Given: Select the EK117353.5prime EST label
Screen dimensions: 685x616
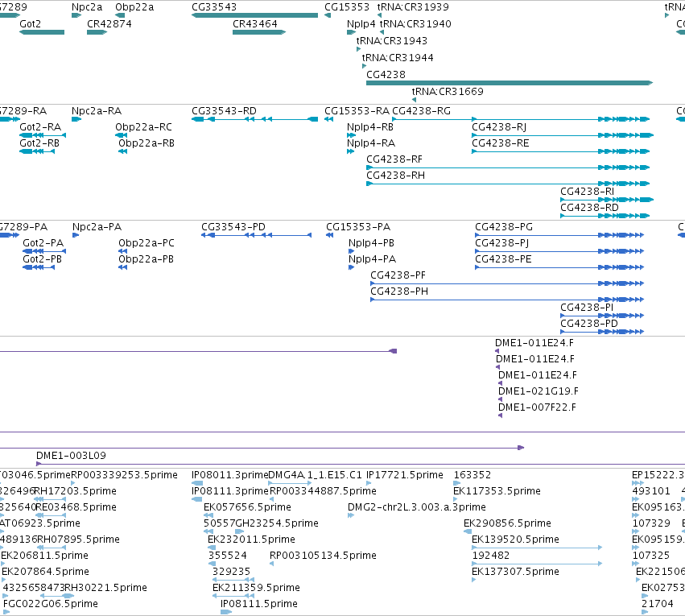Looking at the screenshot, I should tap(497, 491).
